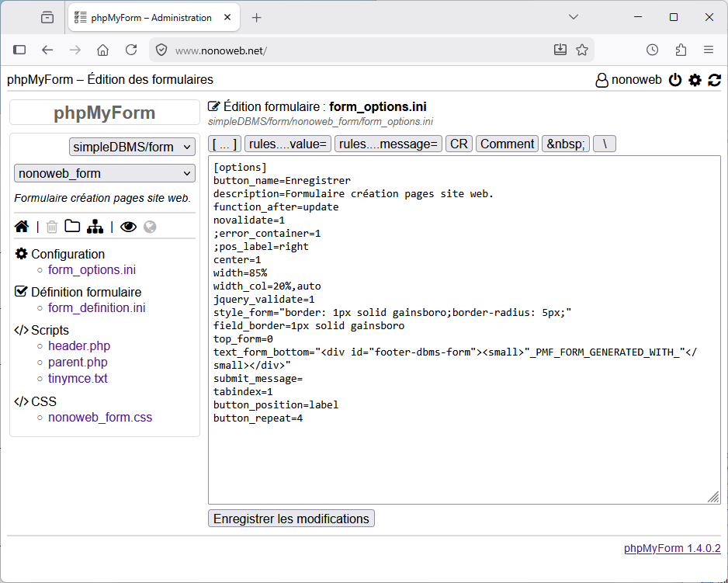Click the eye preview form icon
This screenshot has width=728, height=583.
128,227
